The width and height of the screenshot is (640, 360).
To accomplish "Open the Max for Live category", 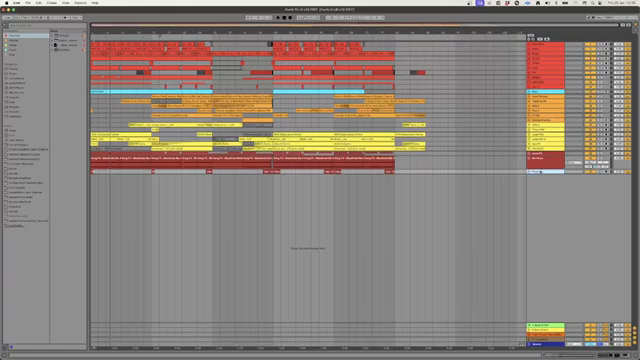I will (17, 93).
